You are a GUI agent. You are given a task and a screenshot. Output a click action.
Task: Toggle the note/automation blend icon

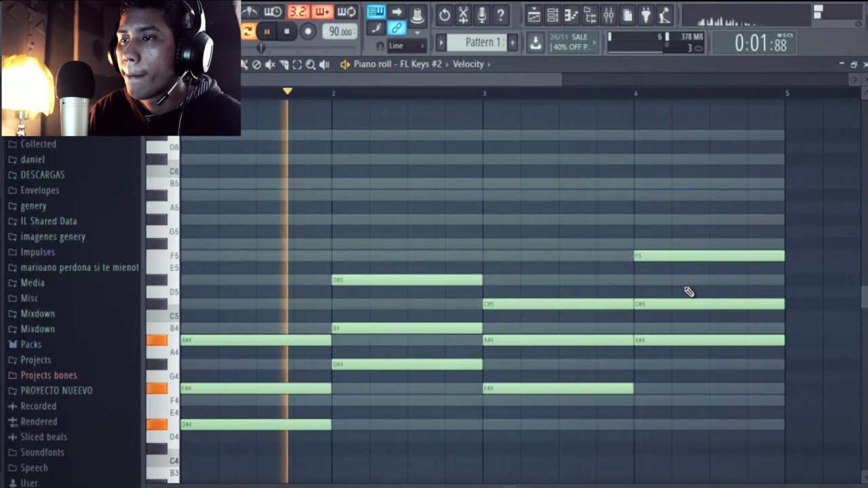tap(376, 28)
